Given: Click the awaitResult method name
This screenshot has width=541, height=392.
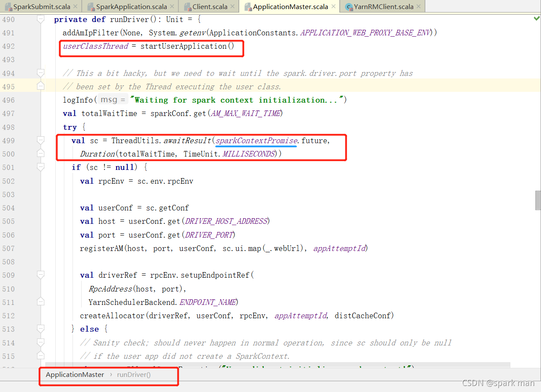Looking at the screenshot, I should tap(187, 141).
